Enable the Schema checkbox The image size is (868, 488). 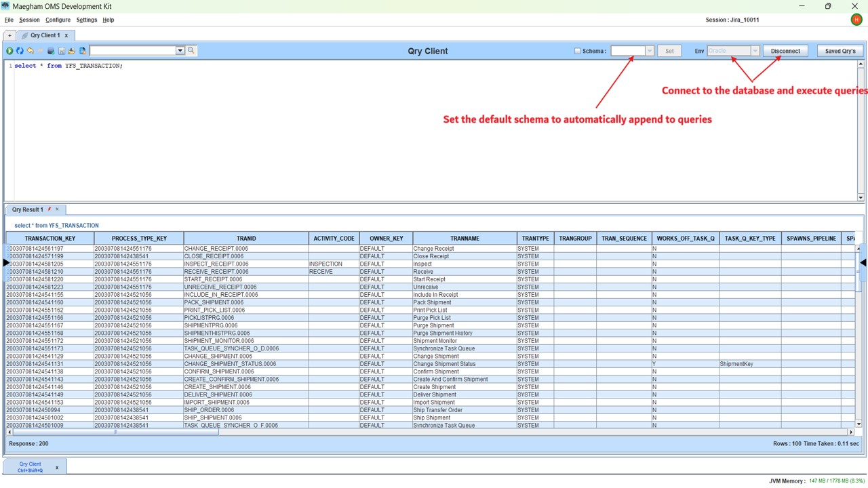pyautogui.click(x=577, y=50)
